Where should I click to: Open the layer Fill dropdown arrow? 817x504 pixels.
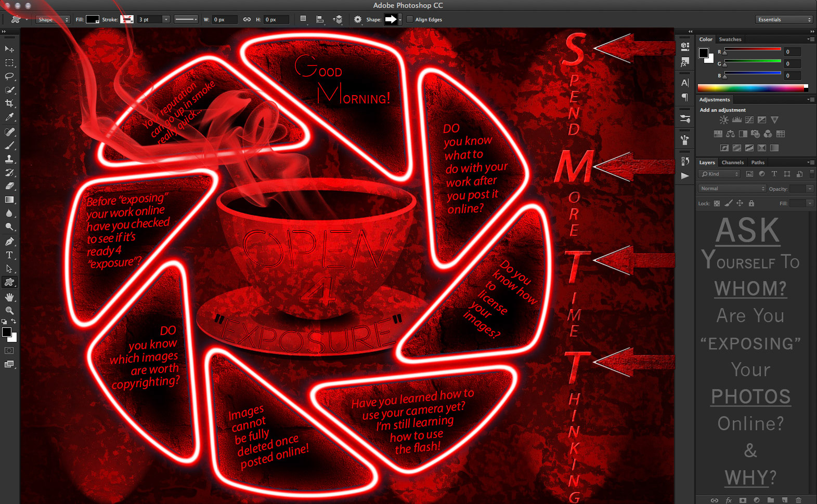(x=810, y=203)
